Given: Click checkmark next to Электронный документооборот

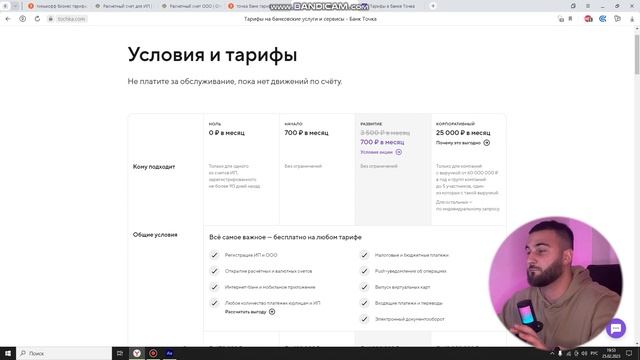Looking at the screenshot, I should point(364,319).
